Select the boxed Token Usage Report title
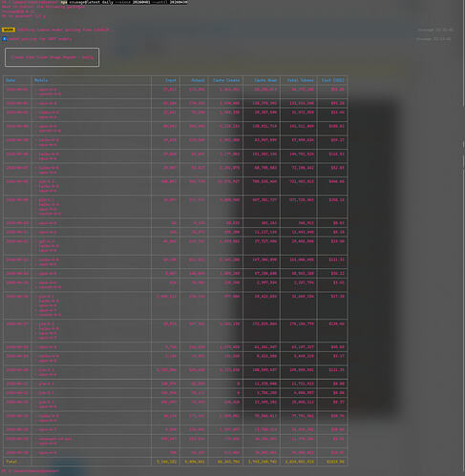This screenshot has height=476, width=465. coord(52,57)
